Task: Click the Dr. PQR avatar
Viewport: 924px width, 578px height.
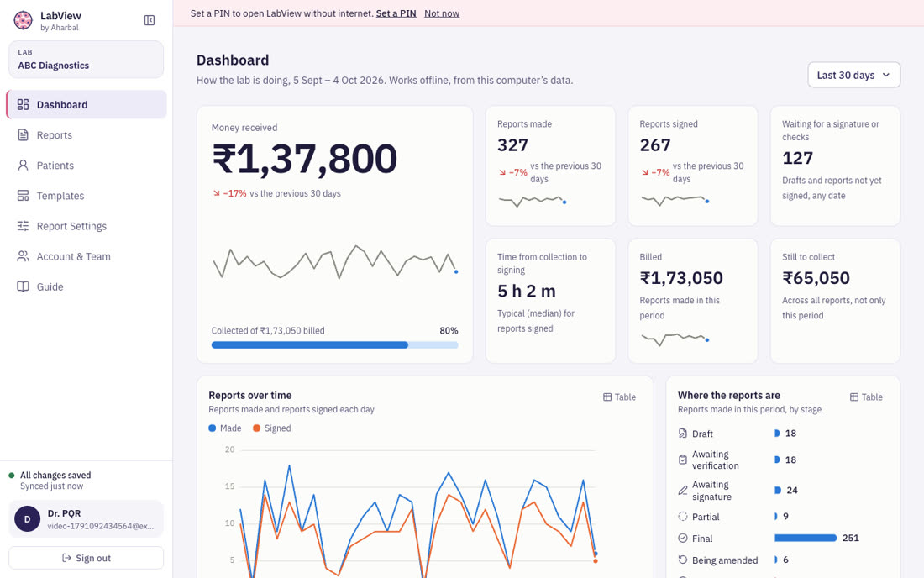Action: (27, 519)
